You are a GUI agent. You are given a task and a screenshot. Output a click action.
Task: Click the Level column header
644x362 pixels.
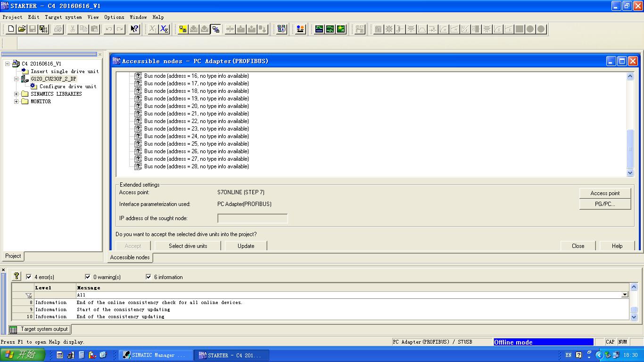pos(55,288)
